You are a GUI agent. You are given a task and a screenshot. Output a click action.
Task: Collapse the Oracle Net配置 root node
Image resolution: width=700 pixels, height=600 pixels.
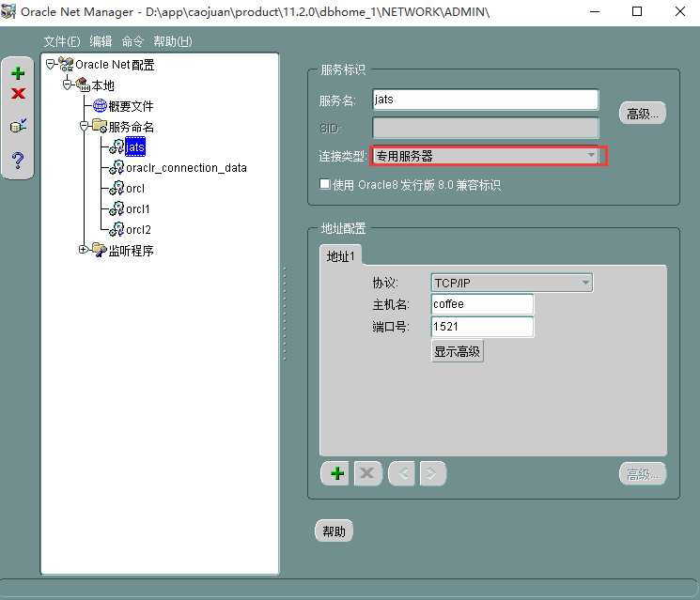pyautogui.click(x=51, y=64)
